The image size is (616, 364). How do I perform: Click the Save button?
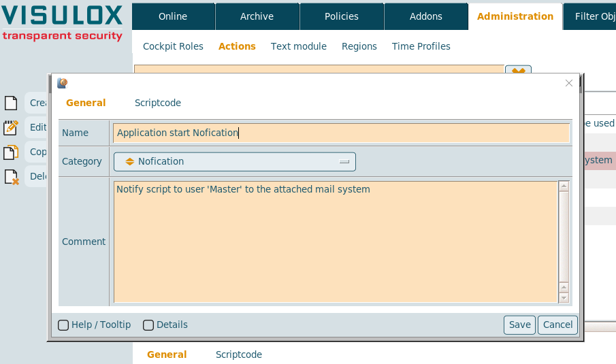pos(519,325)
